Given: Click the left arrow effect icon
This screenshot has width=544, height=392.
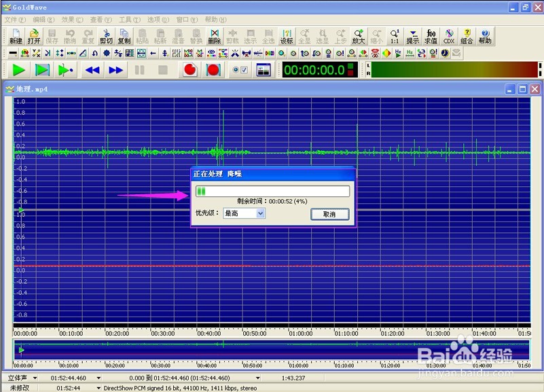Looking at the screenshot, I should pos(153,53).
